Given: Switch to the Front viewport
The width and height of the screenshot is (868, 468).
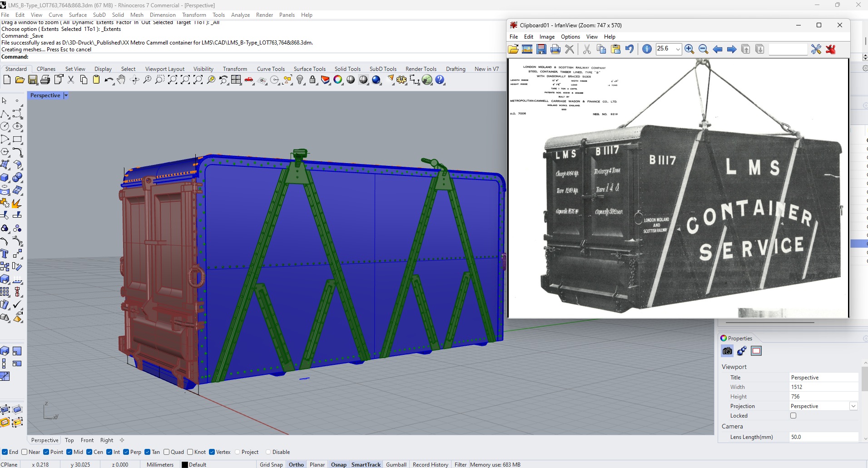Looking at the screenshot, I should click(87, 440).
